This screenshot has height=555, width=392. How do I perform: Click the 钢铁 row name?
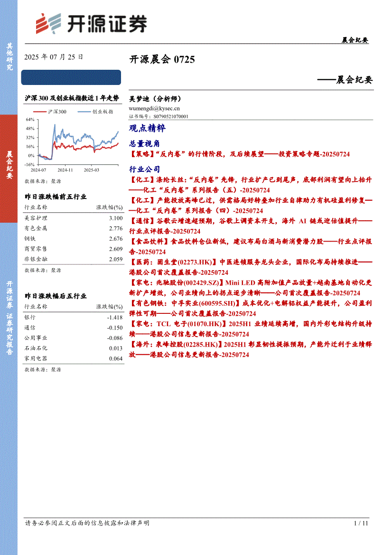pos(30,238)
